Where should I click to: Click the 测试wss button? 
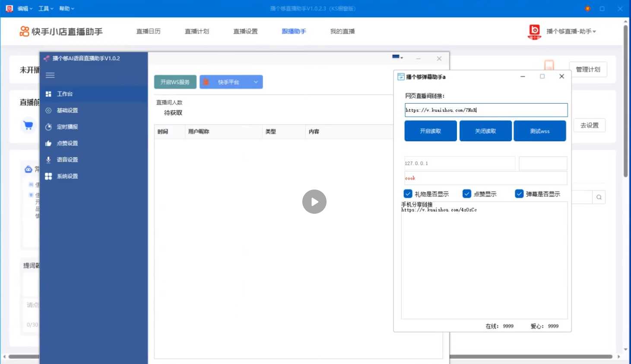540,131
